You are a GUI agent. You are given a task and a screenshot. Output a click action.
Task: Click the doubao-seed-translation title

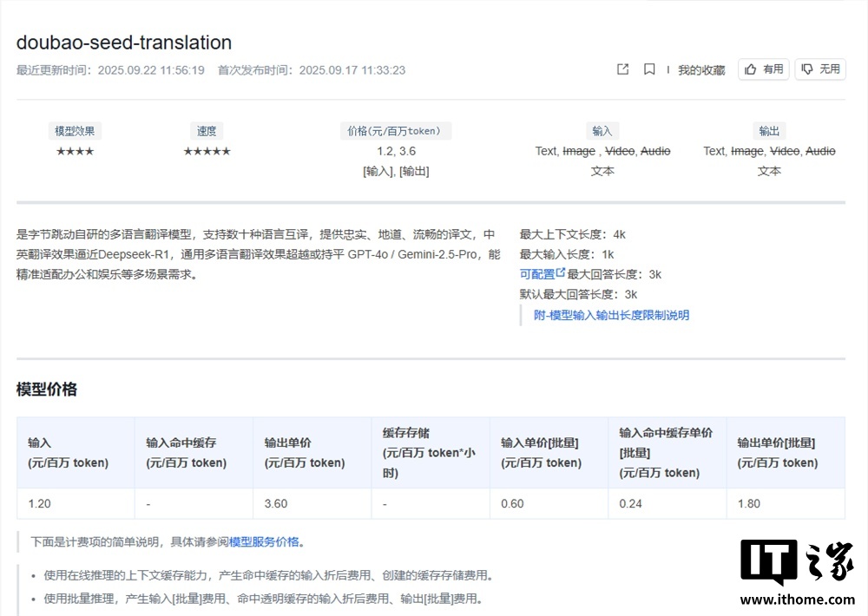pos(124,42)
